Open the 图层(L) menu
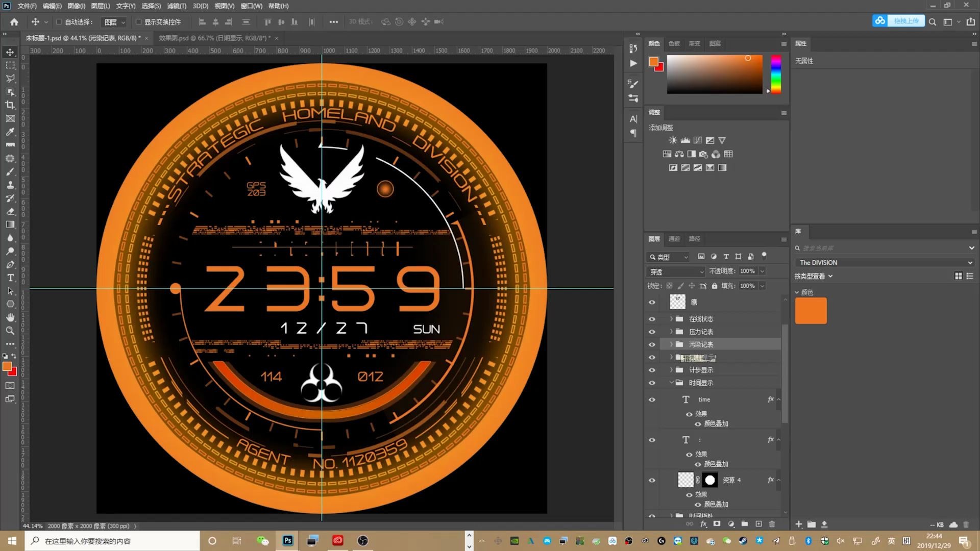The image size is (980, 551). pyautogui.click(x=100, y=6)
